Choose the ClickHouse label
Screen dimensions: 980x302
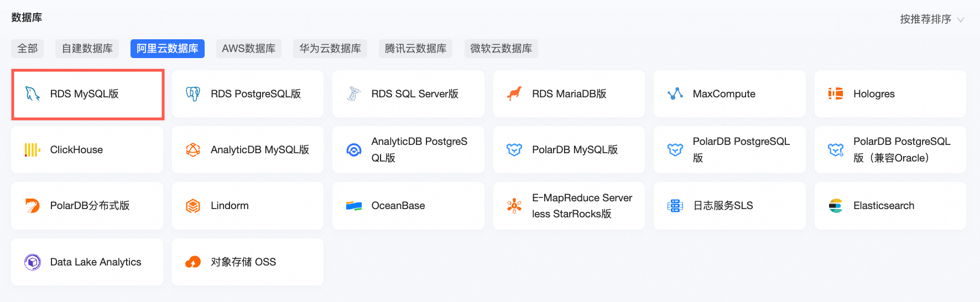[x=77, y=150]
